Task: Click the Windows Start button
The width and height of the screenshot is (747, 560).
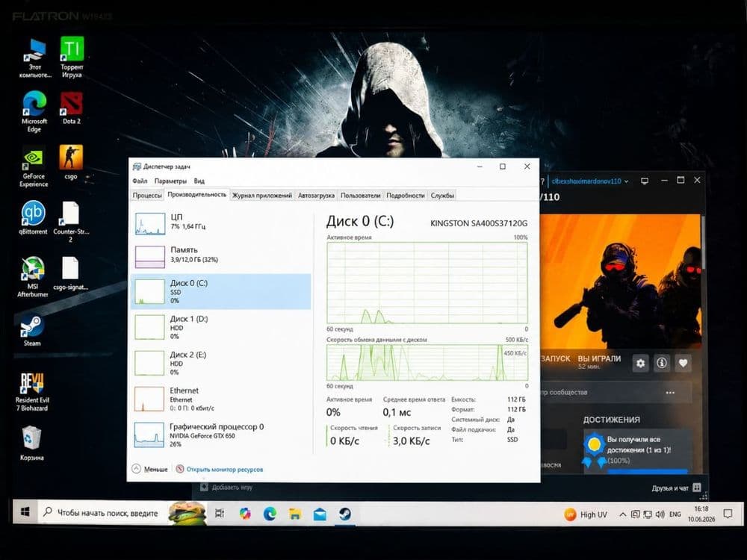Action: 25,512
